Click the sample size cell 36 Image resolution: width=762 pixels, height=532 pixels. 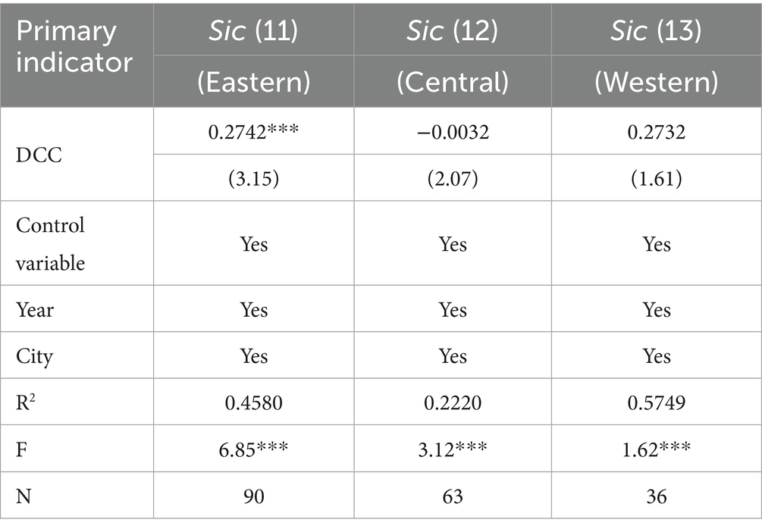click(656, 495)
